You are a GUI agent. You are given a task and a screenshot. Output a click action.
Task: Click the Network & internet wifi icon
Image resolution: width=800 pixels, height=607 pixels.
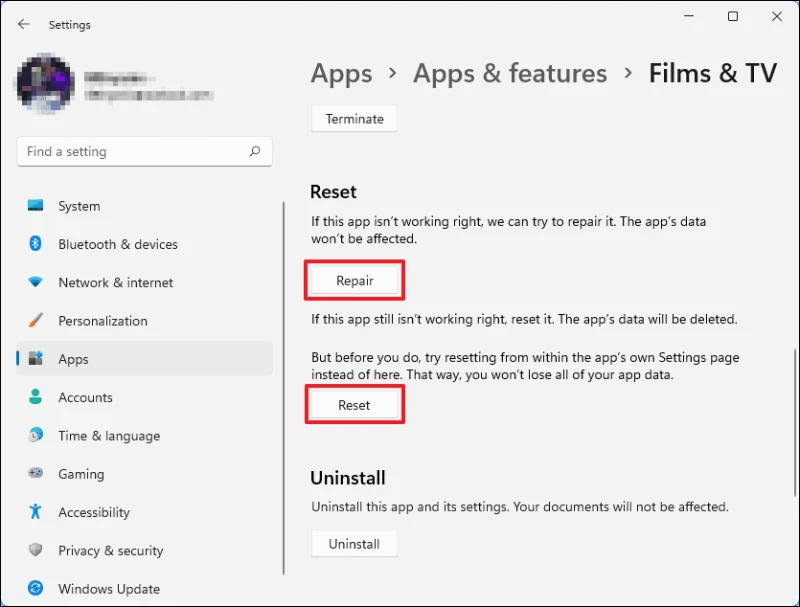(x=36, y=283)
